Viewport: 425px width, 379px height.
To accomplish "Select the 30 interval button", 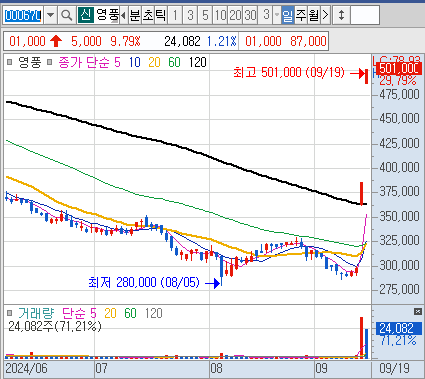I will (x=250, y=15).
